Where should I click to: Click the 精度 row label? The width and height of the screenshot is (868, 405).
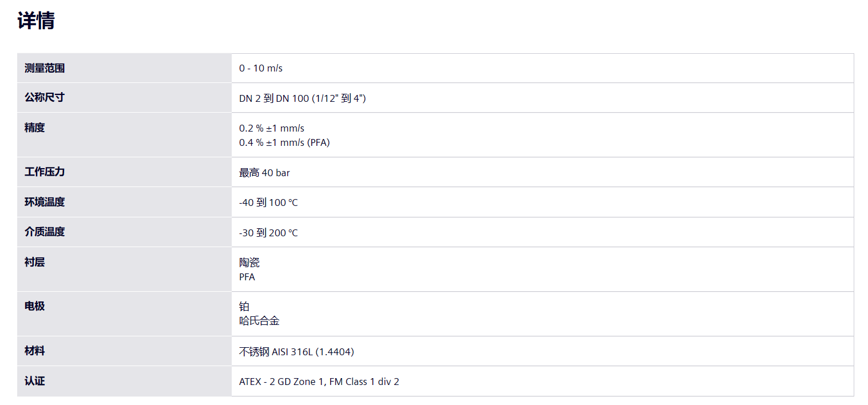(x=35, y=128)
